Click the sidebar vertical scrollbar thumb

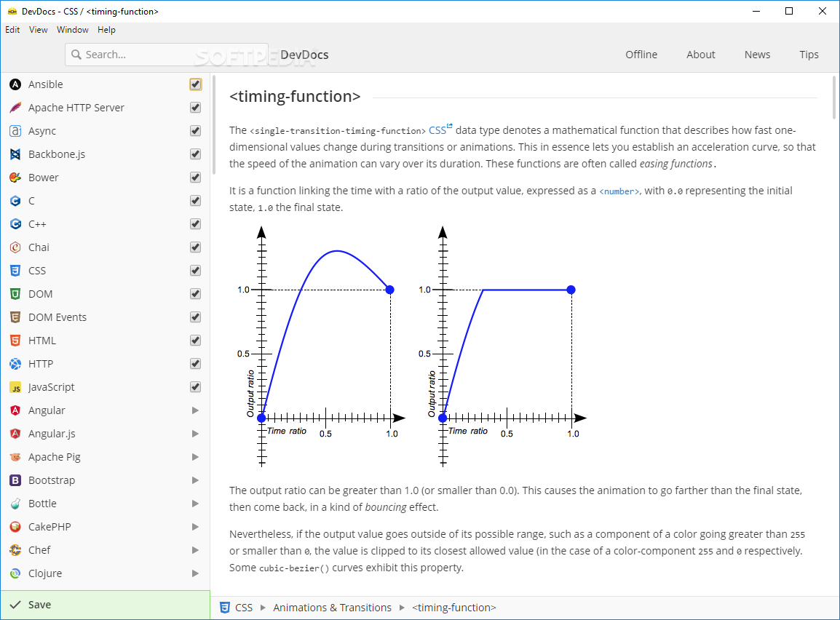[x=213, y=124]
